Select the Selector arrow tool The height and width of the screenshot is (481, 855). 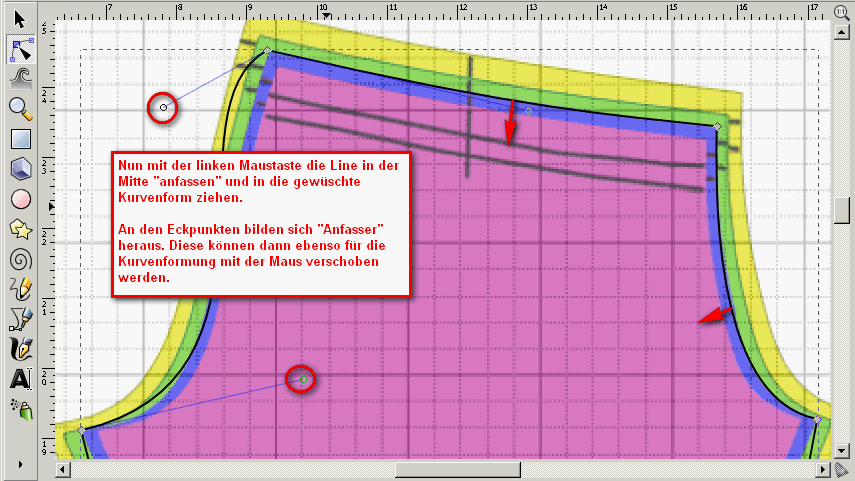[19, 18]
